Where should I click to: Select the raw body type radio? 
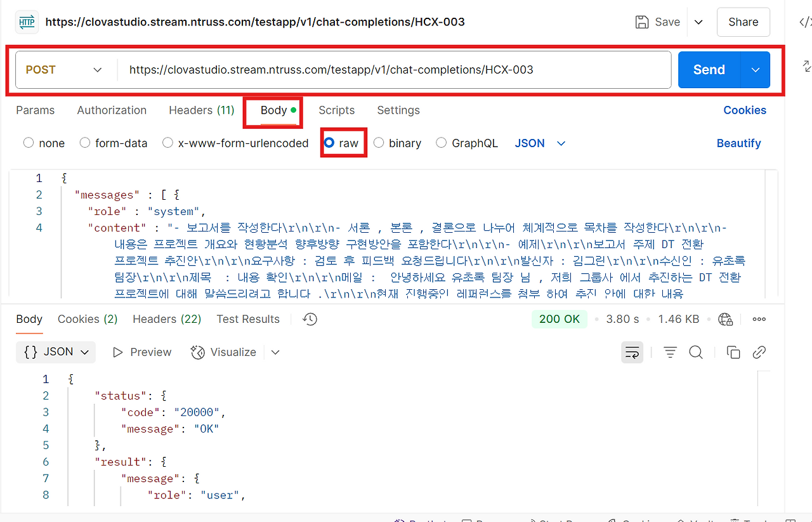[x=329, y=143]
